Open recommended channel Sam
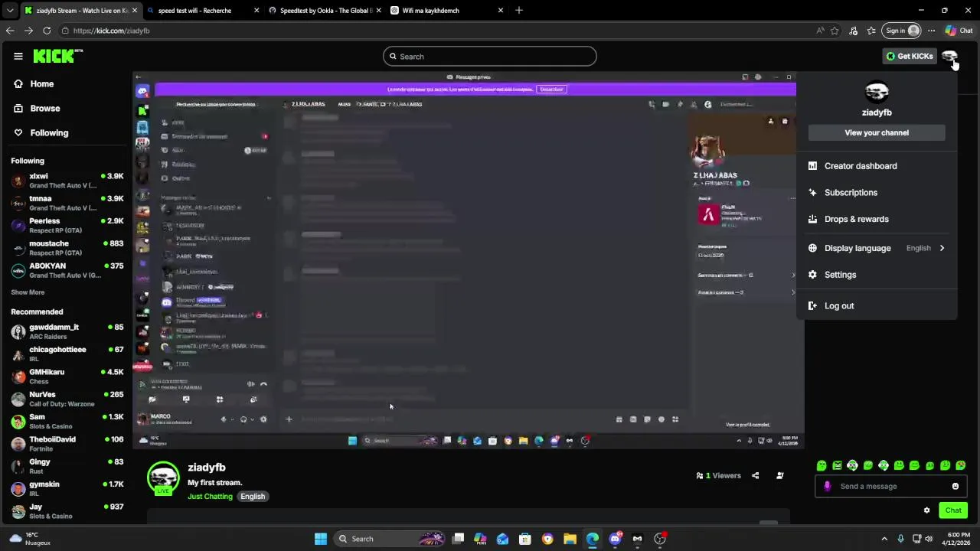 point(67,421)
